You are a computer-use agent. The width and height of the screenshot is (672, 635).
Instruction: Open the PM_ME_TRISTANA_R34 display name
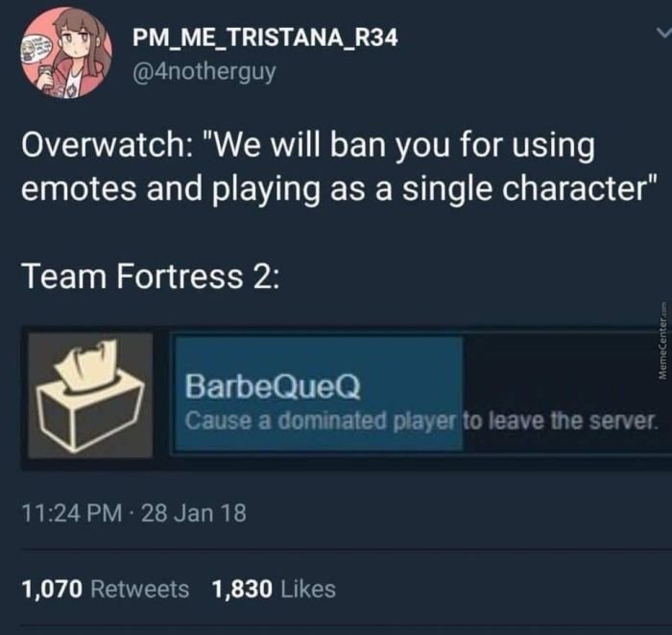coord(265,37)
